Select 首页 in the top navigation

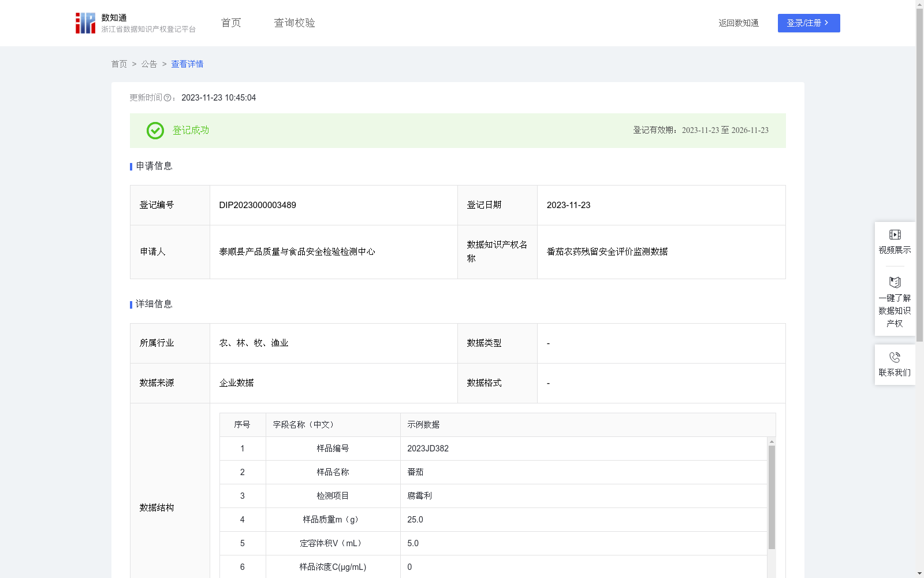230,23
